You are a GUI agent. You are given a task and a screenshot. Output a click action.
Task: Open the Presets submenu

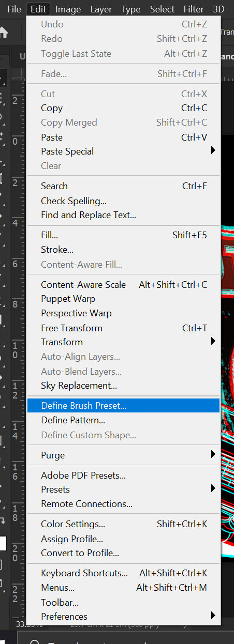pos(123,489)
